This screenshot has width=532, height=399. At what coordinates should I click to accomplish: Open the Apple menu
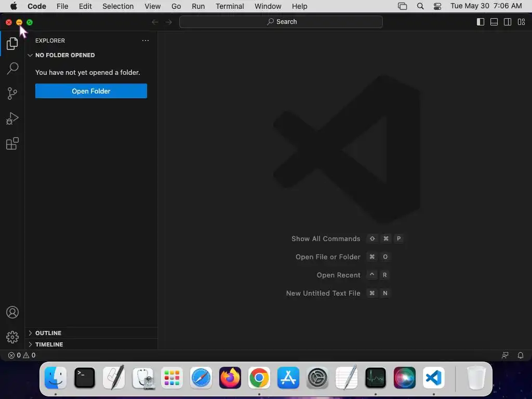click(x=14, y=6)
